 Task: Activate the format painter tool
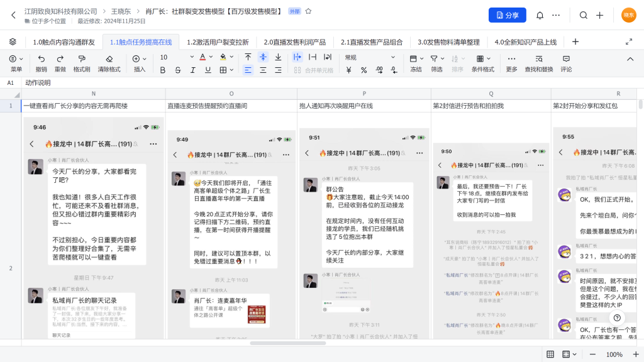point(82,63)
